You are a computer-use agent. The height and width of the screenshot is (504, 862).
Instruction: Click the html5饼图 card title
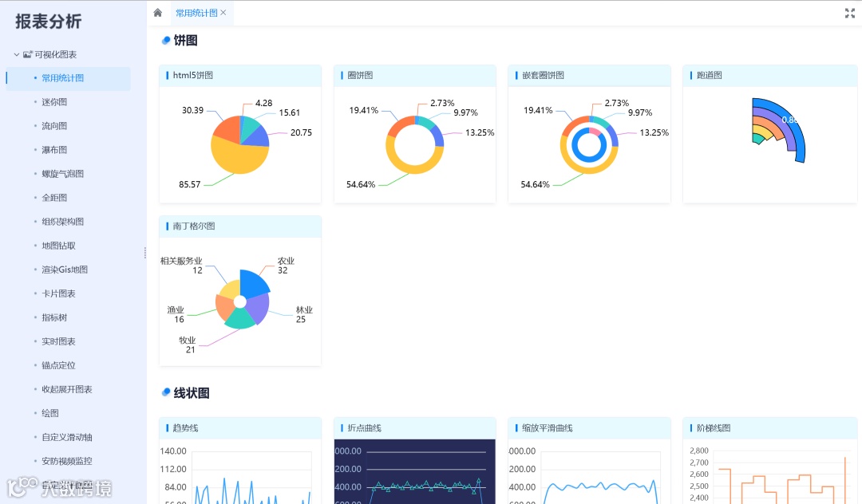tap(193, 75)
